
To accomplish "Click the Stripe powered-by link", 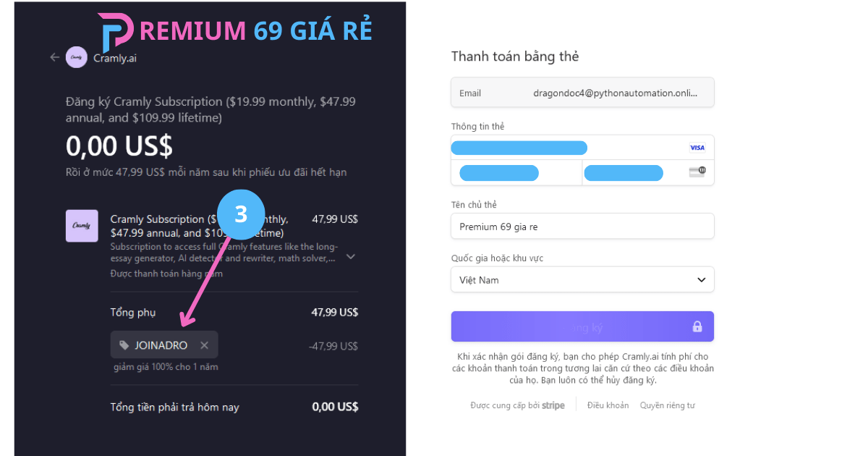I will pos(517,405).
